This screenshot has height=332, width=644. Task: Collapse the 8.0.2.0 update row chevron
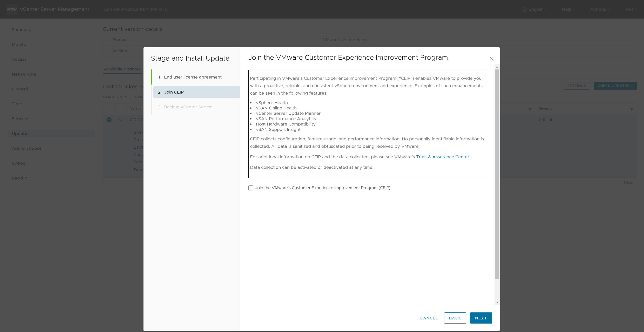(121, 120)
